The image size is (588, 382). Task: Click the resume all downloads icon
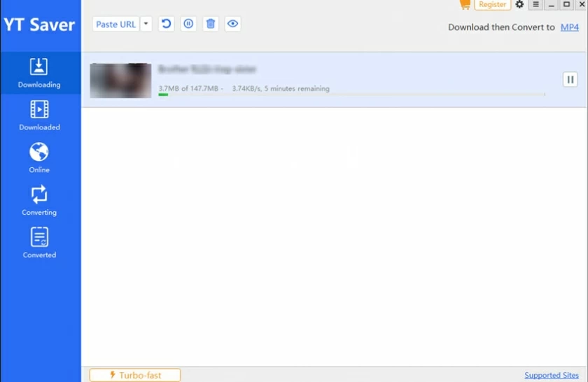(166, 24)
